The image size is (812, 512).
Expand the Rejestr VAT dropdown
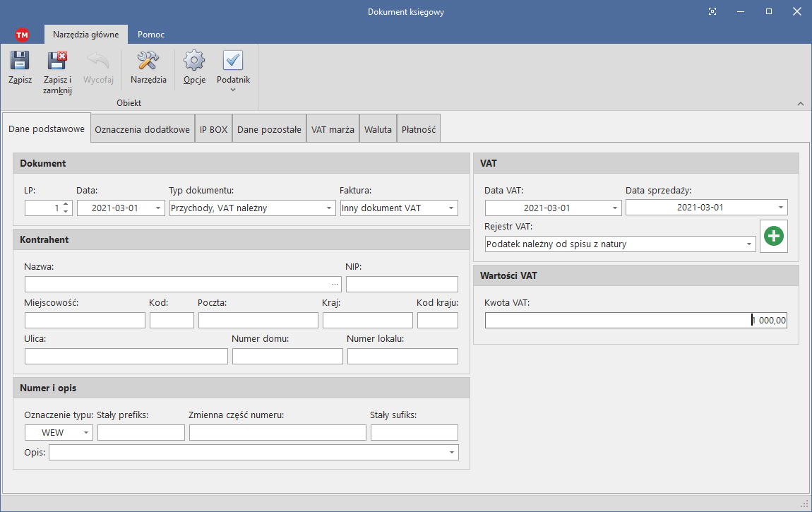(x=748, y=244)
